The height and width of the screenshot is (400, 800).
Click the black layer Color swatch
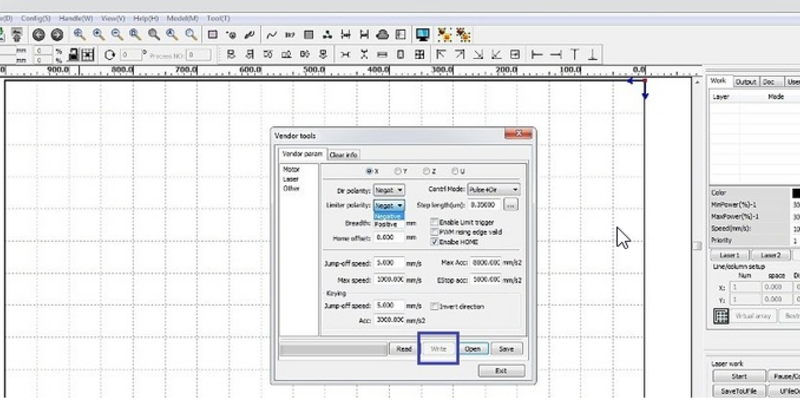coord(795,193)
